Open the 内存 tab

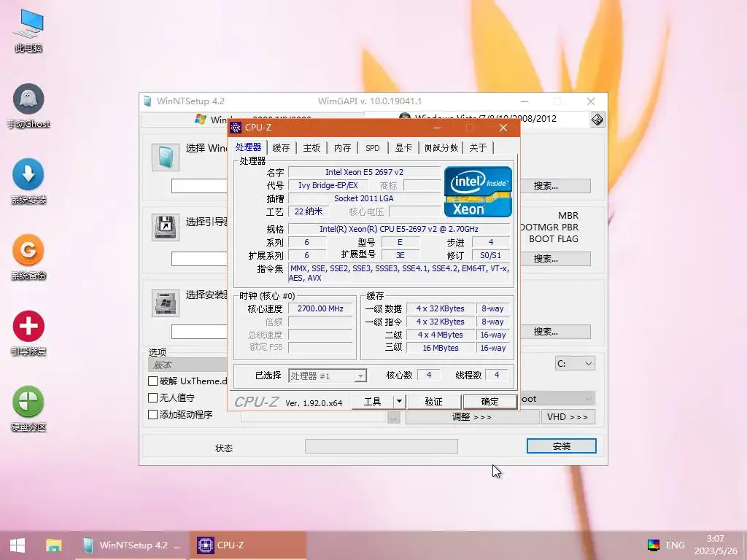pyautogui.click(x=342, y=147)
